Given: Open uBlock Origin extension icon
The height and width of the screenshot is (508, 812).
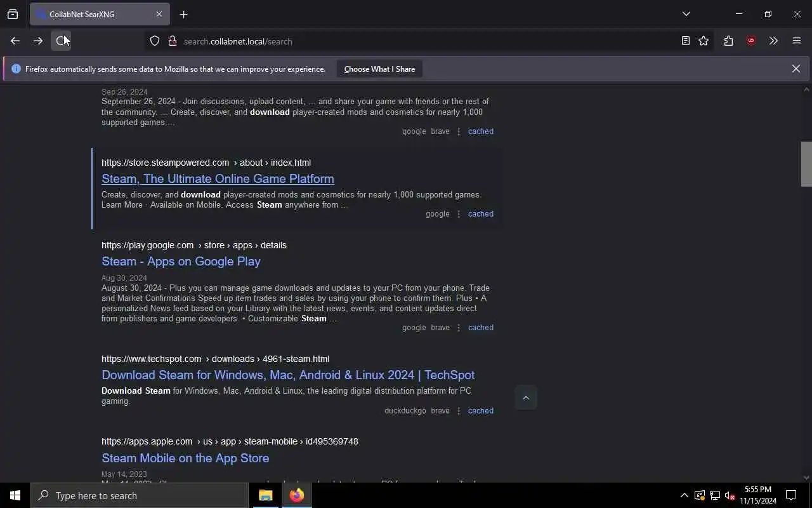Looking at the screenshot, I should [x=751, y=41].
